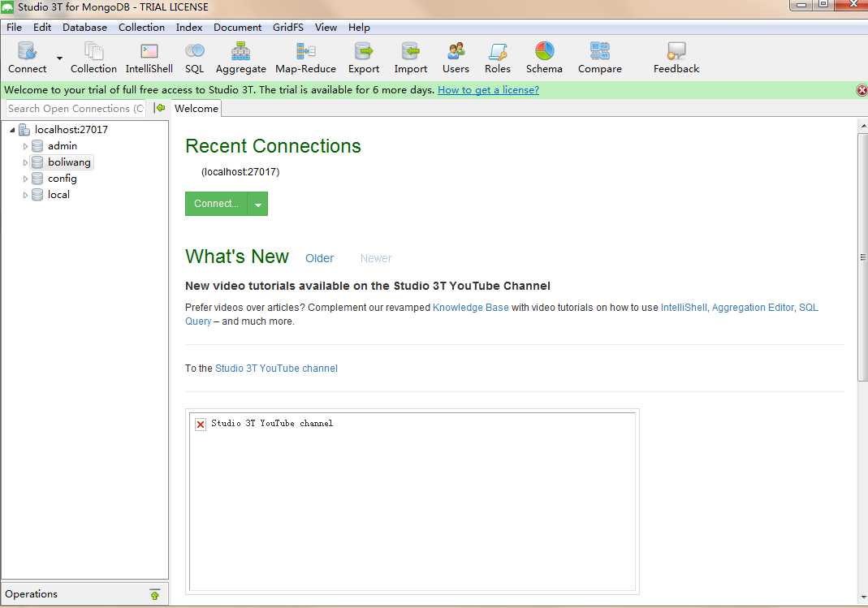
Task: Open the Roles manager icon
Action: coord(498,51)
